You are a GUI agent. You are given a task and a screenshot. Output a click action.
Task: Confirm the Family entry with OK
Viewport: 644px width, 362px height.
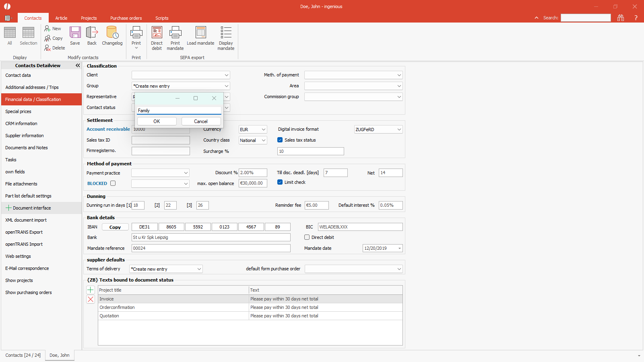coord(157,121)
